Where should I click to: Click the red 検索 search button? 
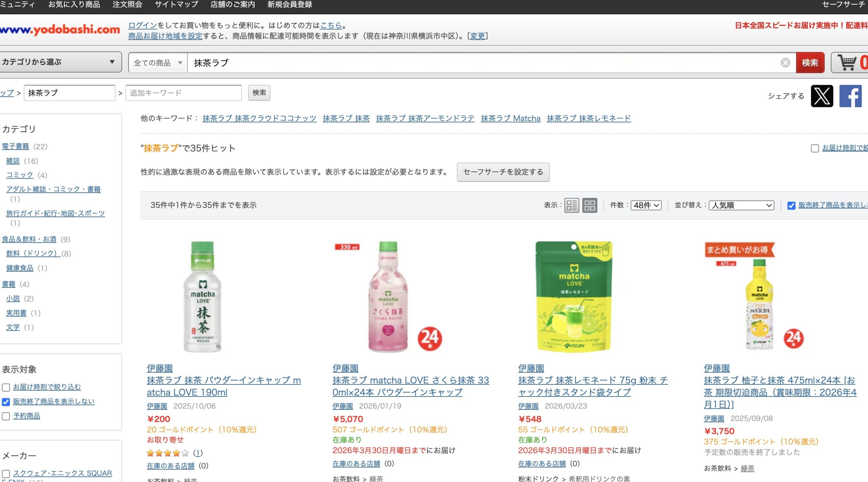point(810,63)
